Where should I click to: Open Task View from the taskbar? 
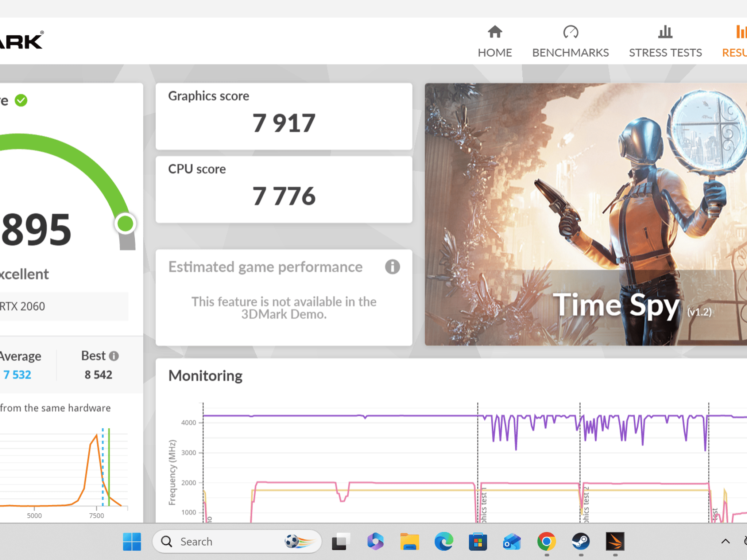(x=341, y=541)
